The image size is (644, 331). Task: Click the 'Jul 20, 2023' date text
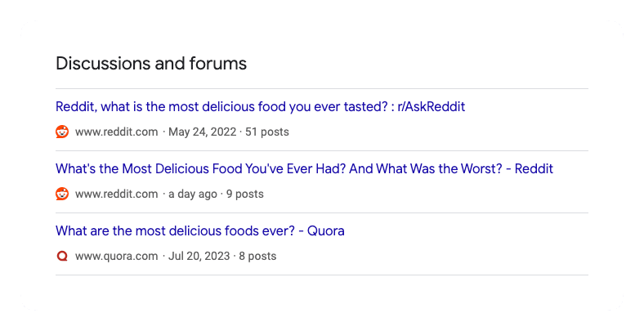click(197, 256)
